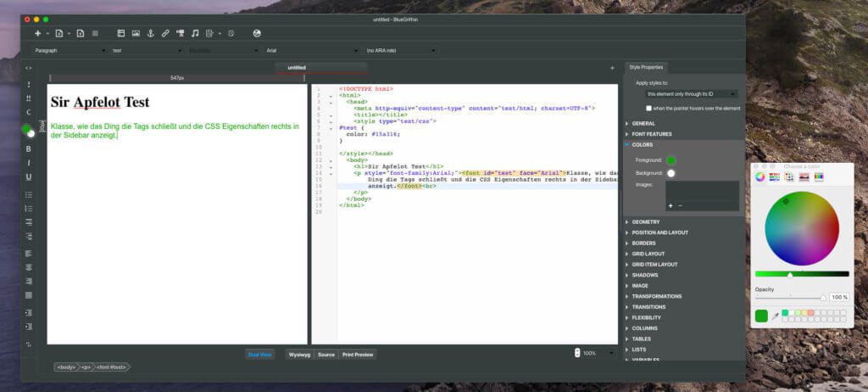Remove background image with minus button

[x=681, y=205]
